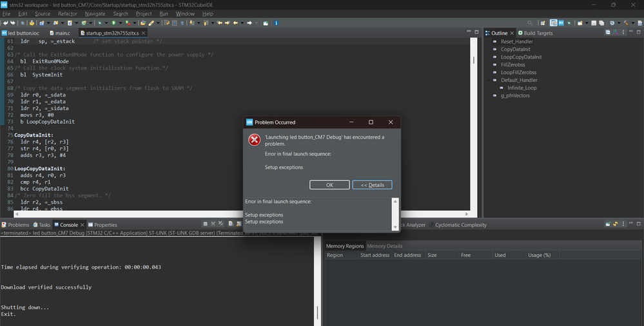Open the Refactor menu
Viewport: 644px width, 326px height.
tap(67, 14)
